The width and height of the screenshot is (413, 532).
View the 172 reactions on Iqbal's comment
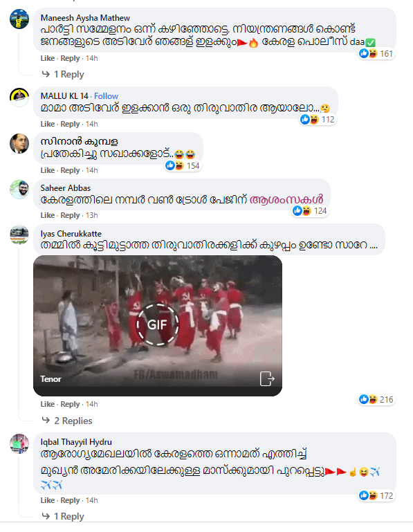pyautogui.click(x=376, y=496)
